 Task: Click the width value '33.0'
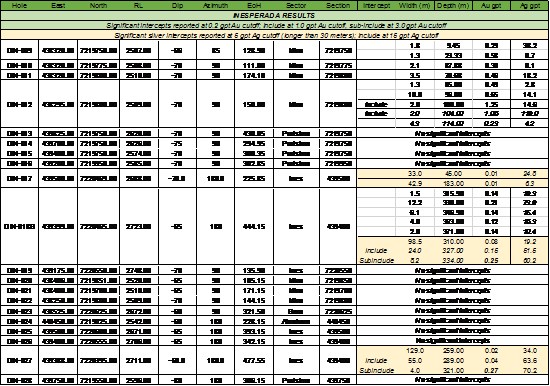[415, 173]
